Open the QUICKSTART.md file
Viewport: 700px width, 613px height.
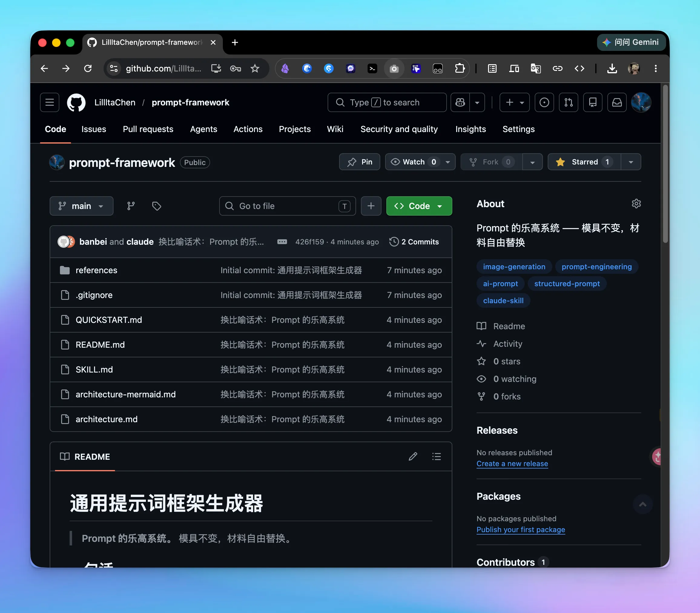pyautogui.click(x=109, y=320)
